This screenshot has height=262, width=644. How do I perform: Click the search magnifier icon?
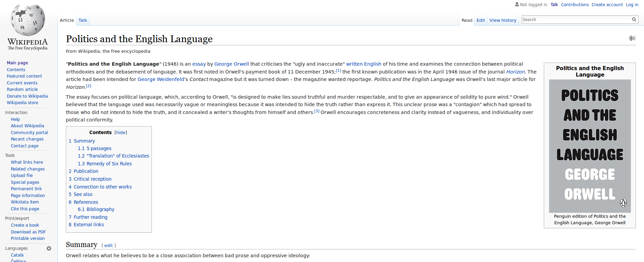click(634, 20)
